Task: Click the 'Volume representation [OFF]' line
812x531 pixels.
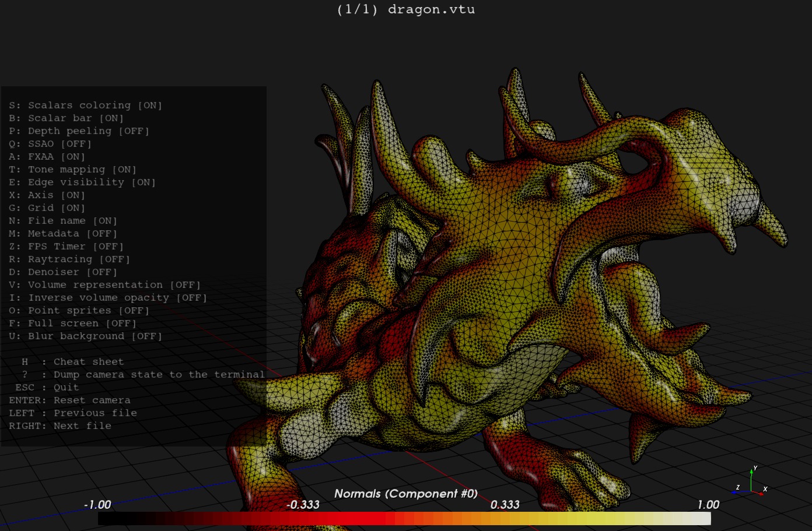Action: tap(105, 285)
